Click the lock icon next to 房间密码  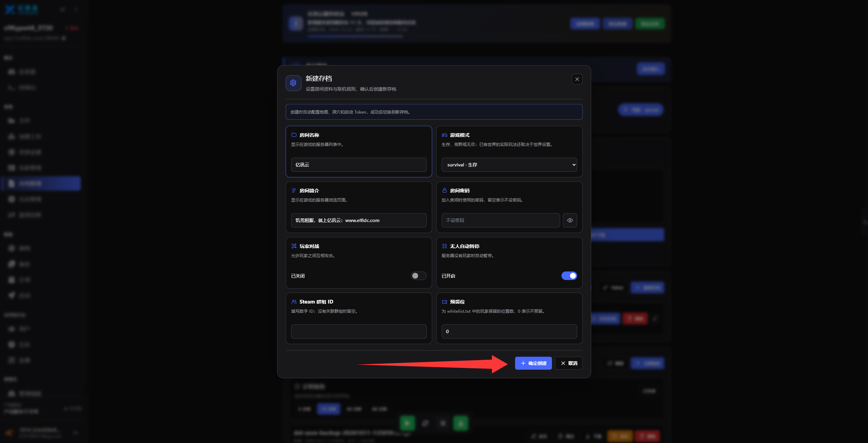pos(444,191)
